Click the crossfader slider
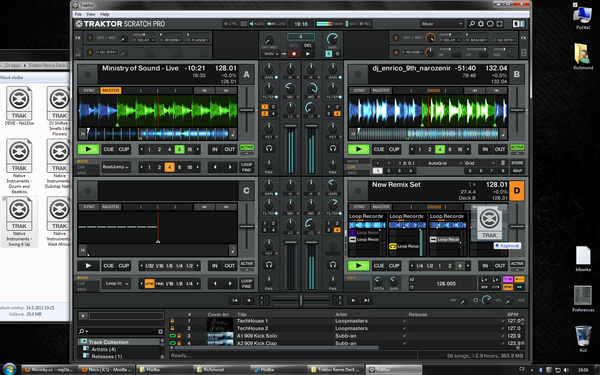The image size is (600, 375). [x=301, y=300]
